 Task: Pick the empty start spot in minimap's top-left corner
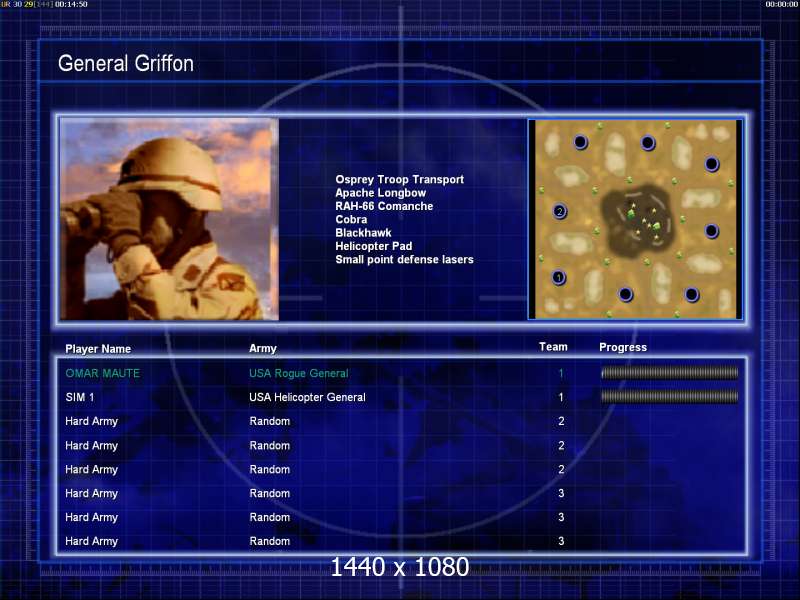coord(580,143)
